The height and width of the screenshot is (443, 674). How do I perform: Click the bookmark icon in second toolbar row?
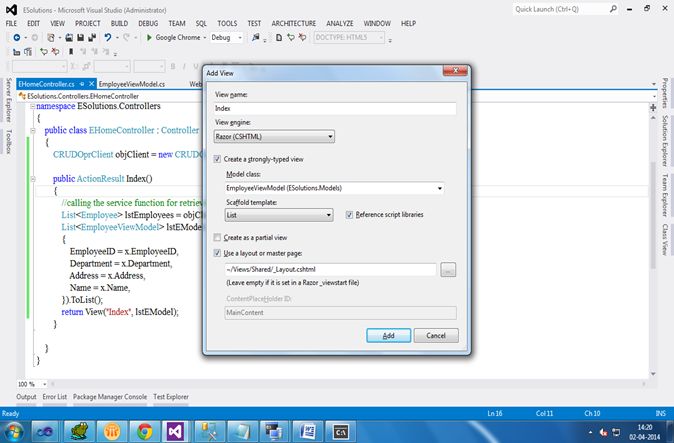71,52
